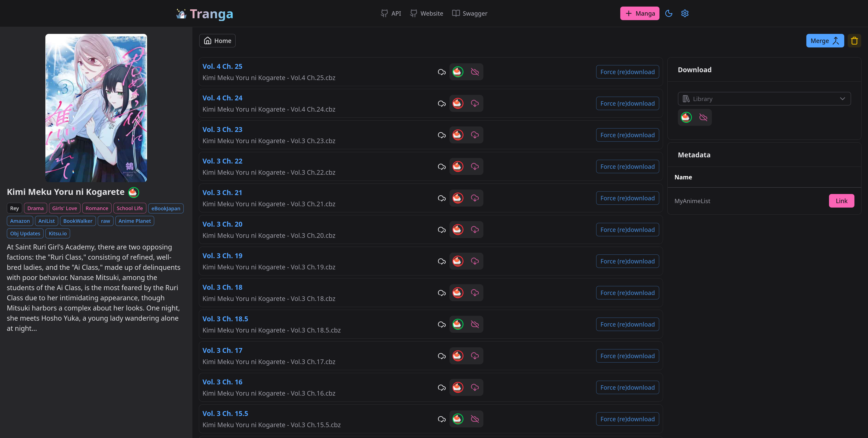Click the chevron arrow of the Library selector
Image resolution: width=868 pixels, height=438 pixels.
[842, 99]
